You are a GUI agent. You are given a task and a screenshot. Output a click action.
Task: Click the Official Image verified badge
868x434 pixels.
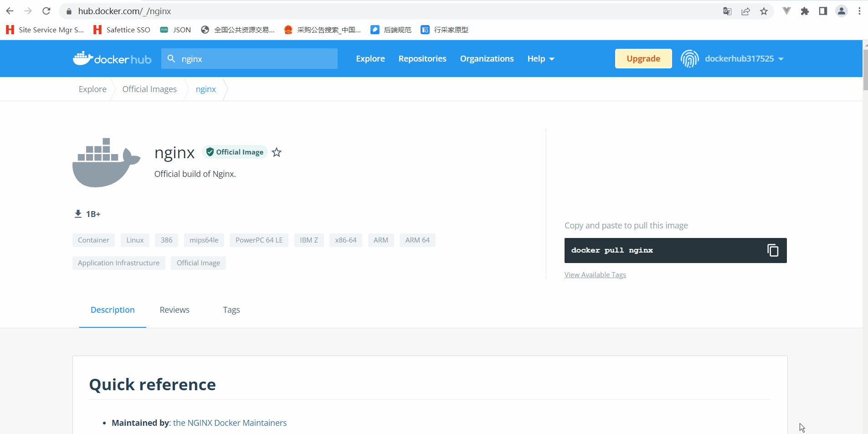coord(235,152)
